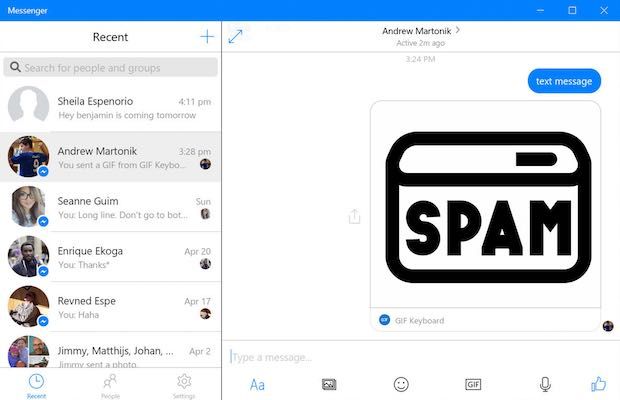The width and height of the screenshot is (620, 400).
Task: Expand contact info via chevron beside name
Action: tap(457, 30)
